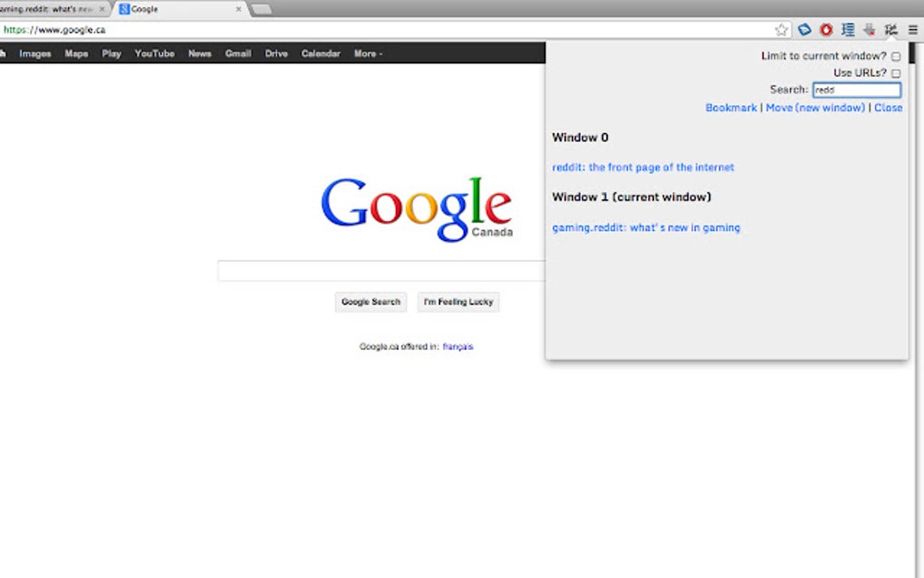Open the blue diamond extension icon

coord(804,29)
